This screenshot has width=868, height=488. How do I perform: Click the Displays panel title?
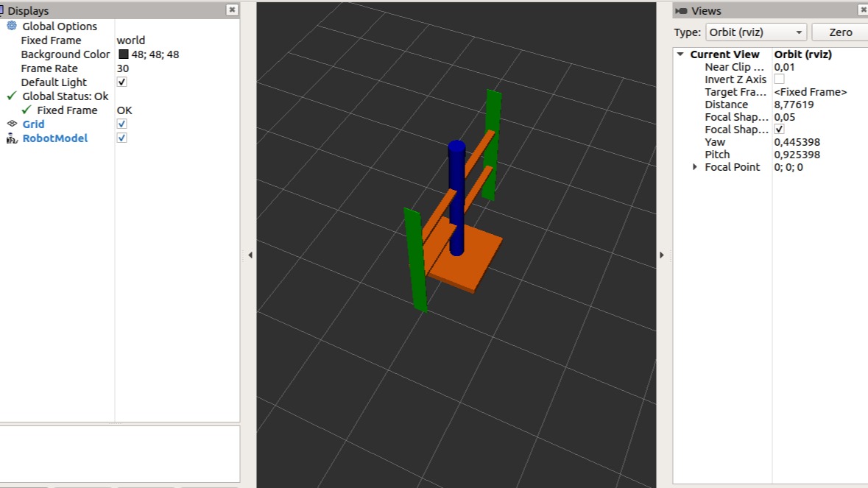point(28,10)
